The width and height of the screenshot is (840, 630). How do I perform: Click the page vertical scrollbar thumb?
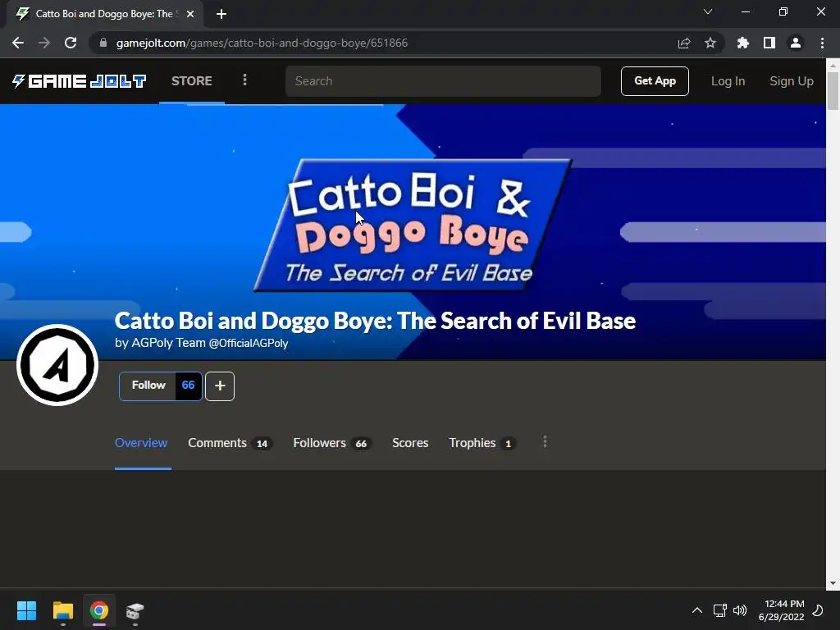click(833, 90)
